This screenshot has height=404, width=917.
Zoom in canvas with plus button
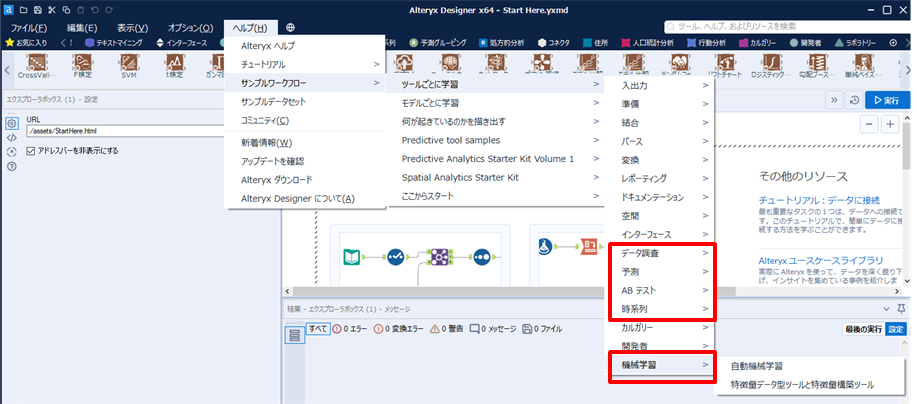(891, 125)
